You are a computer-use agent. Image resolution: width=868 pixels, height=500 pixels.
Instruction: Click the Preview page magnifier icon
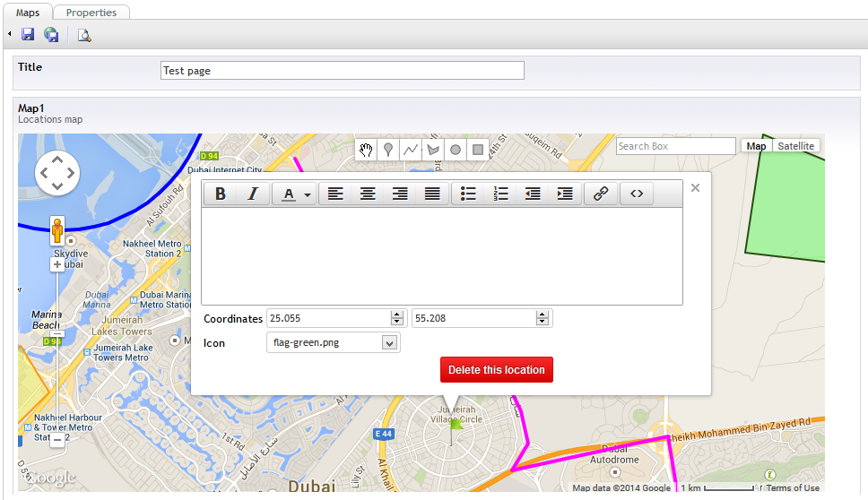[84, 36]
